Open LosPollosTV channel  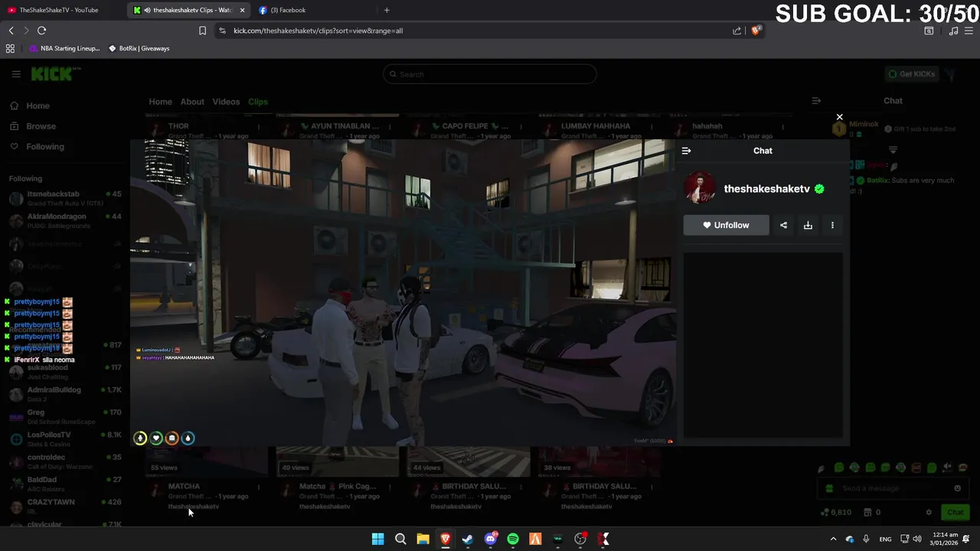pos(65,439)
